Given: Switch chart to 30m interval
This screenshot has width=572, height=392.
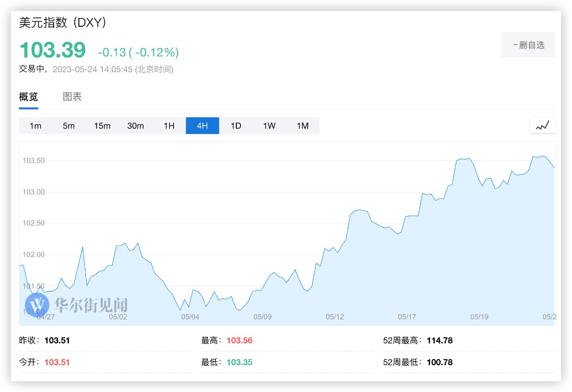Looking at the screenshot, I should click(x=136, y=126).
